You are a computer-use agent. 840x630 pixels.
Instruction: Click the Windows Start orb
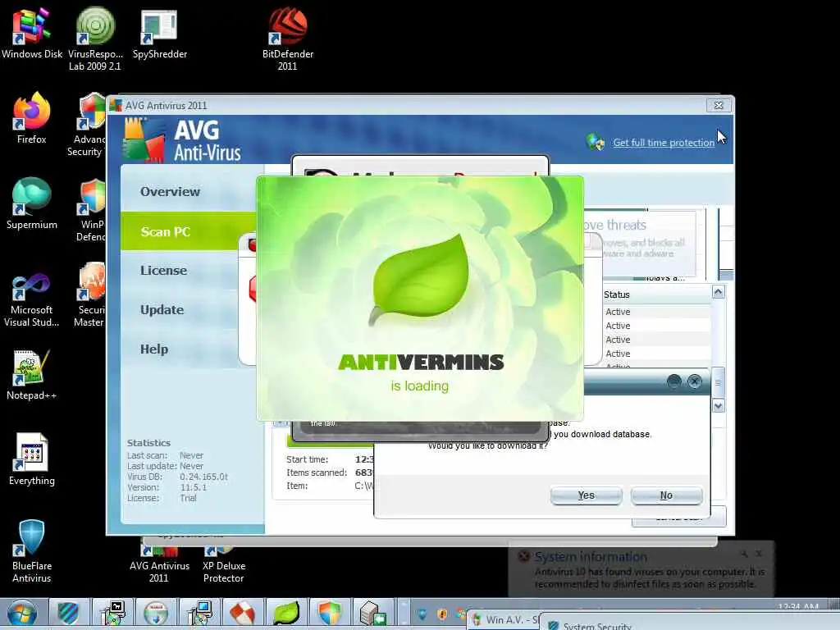pos(22,614)
